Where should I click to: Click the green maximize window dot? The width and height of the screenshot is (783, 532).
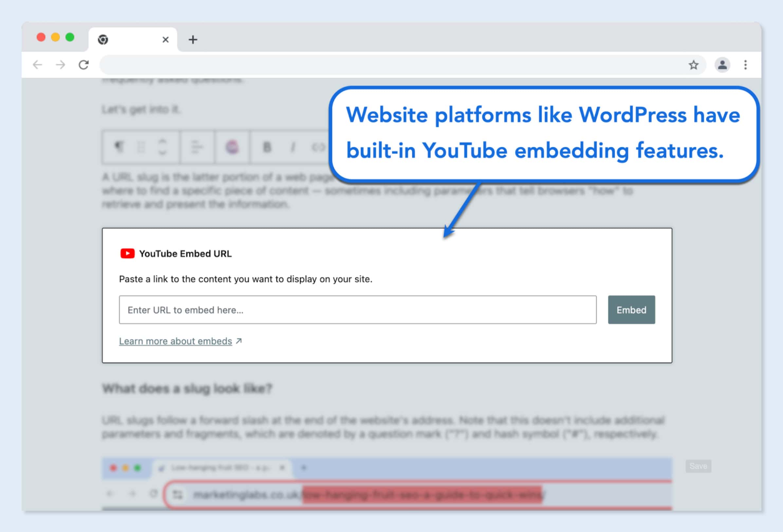pos(70,37)
